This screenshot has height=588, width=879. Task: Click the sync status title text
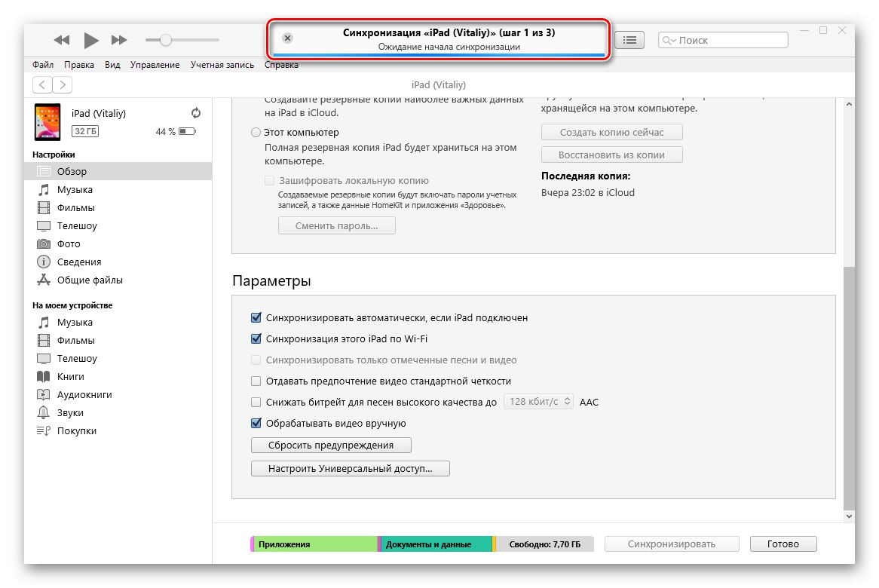449,32
